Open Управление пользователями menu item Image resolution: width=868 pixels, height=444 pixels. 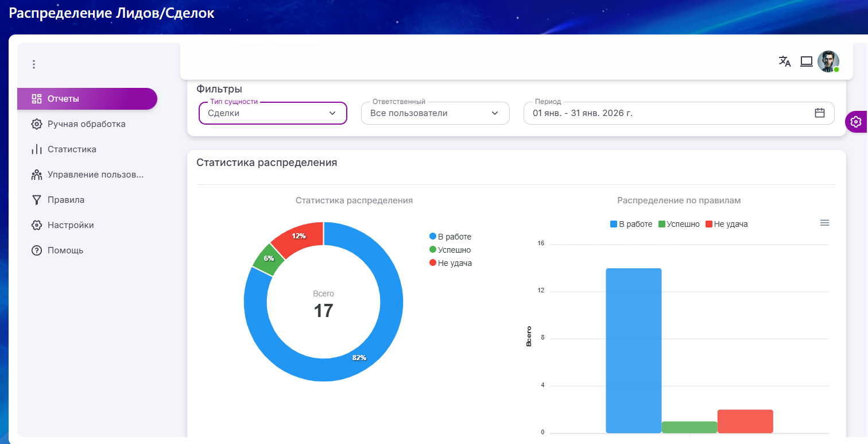tap(95, 175)
